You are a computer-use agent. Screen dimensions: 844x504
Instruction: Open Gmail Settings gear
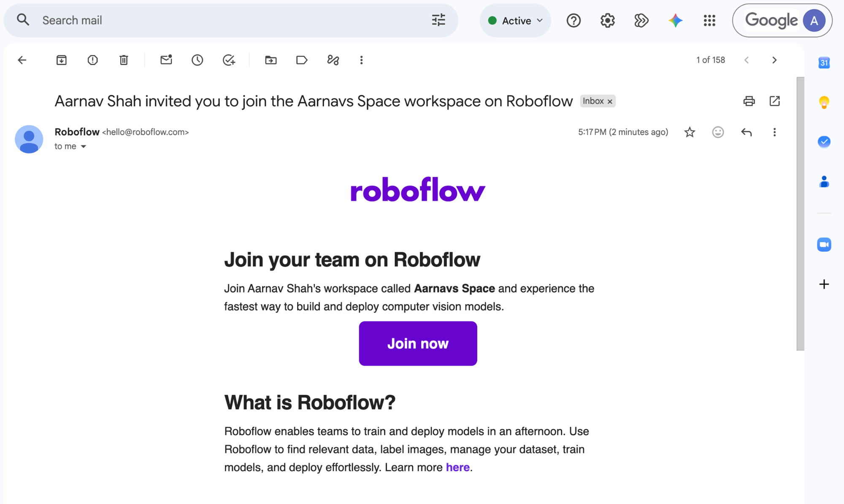[607, 20]
